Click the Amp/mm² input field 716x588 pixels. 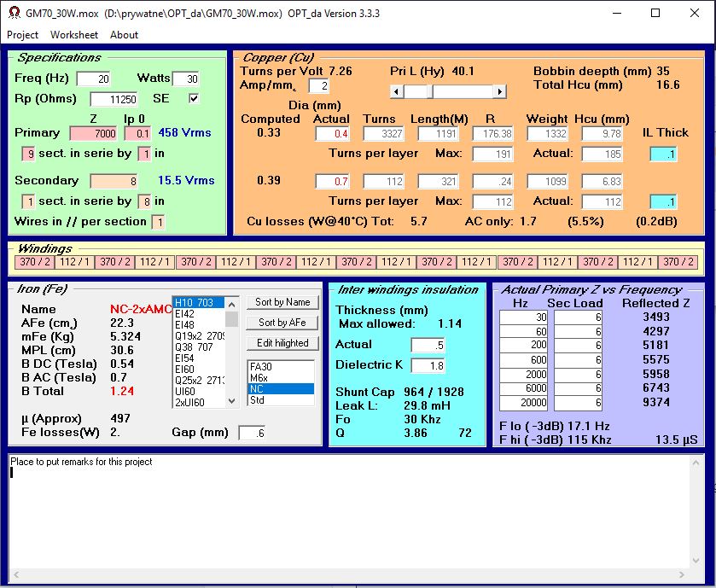point(318,86)
